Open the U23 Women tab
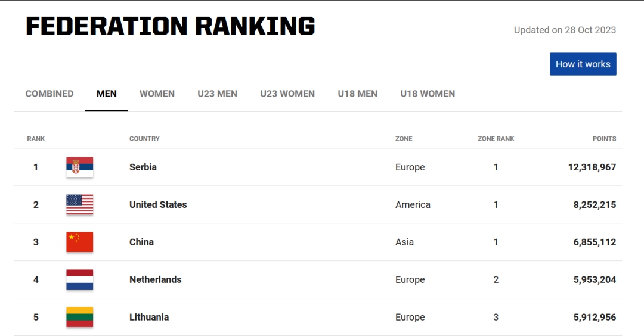 (287, 94)
